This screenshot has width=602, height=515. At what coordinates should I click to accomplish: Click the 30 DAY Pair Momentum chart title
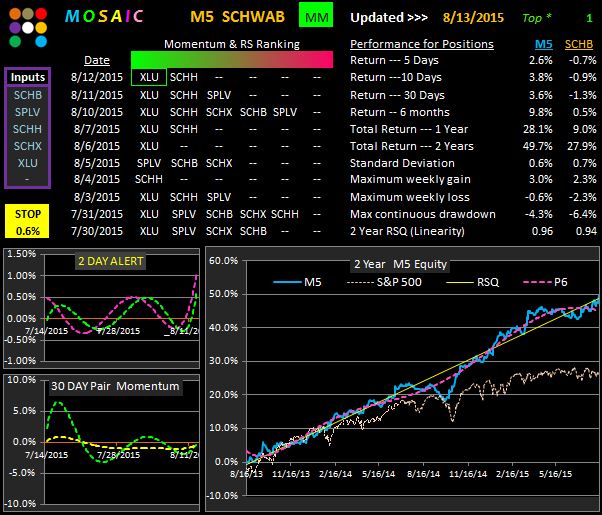(115, 386)
